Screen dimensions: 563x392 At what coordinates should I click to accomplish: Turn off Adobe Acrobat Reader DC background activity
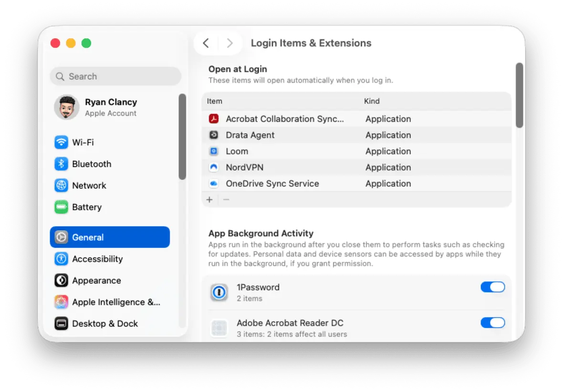[x=493, y=323]
